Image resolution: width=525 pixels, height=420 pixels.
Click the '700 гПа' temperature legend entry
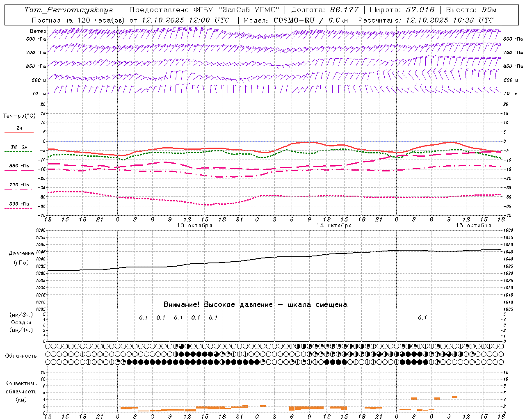tap(19, 185)
